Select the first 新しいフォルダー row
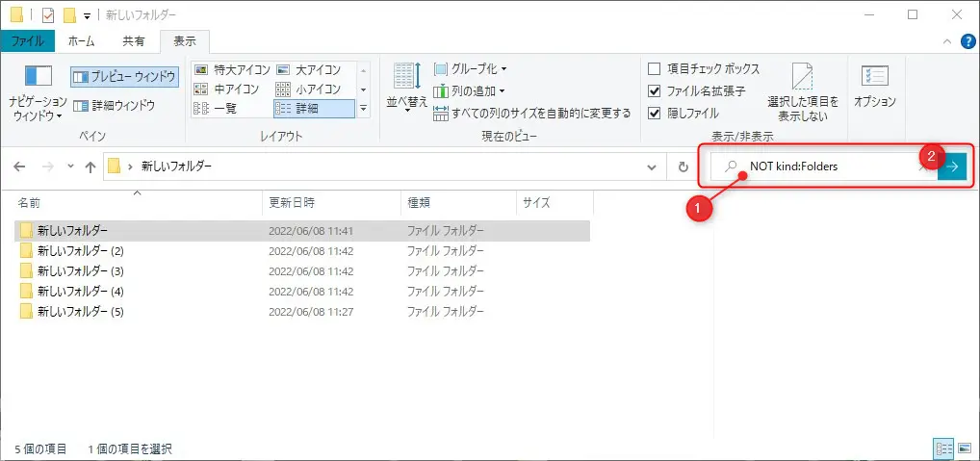This screenshot has width=980, height=461. click(302, 231)
